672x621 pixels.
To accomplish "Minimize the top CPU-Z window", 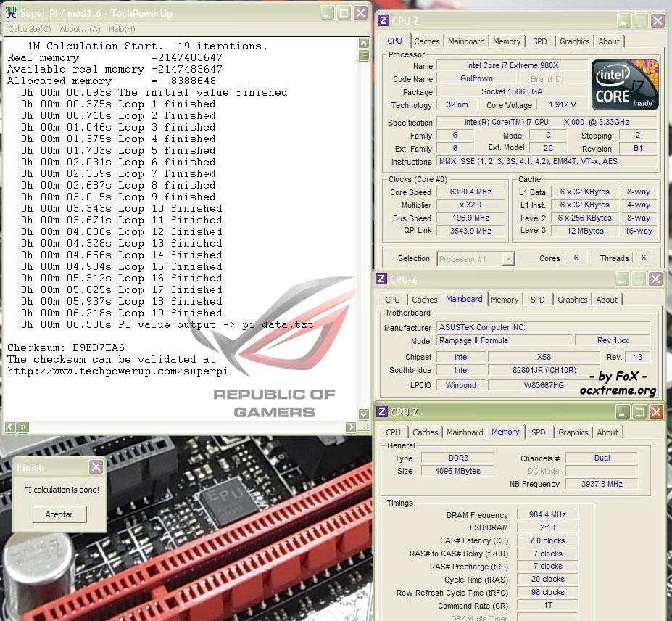I will click(x=624, y=20).
